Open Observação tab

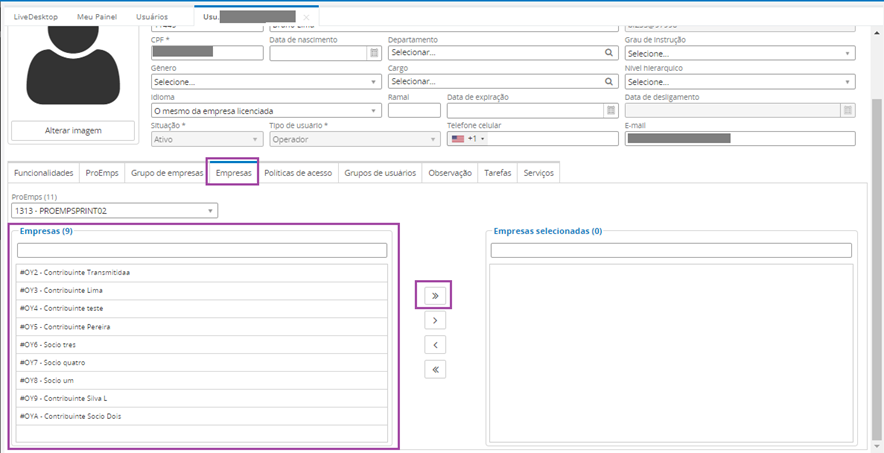tap(450, 173)
